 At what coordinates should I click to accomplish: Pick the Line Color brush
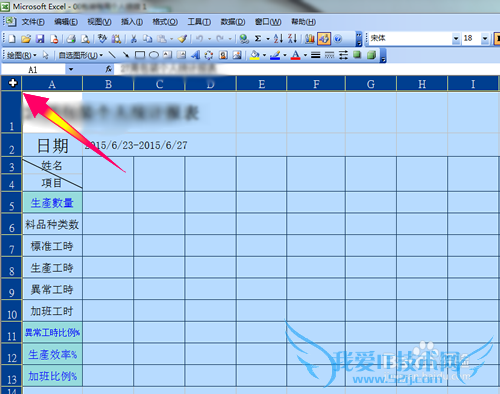coord(275,55)
